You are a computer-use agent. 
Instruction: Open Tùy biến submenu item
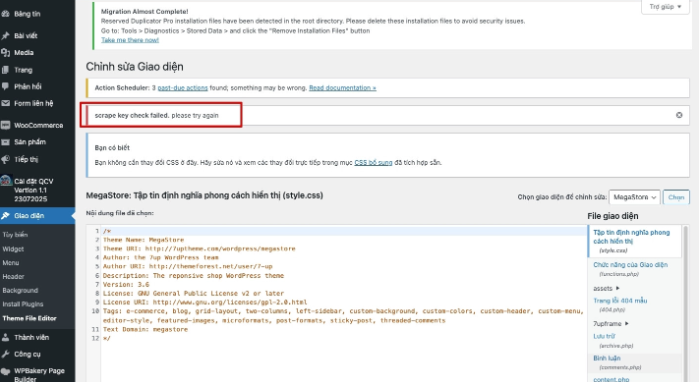coord(15,234)
